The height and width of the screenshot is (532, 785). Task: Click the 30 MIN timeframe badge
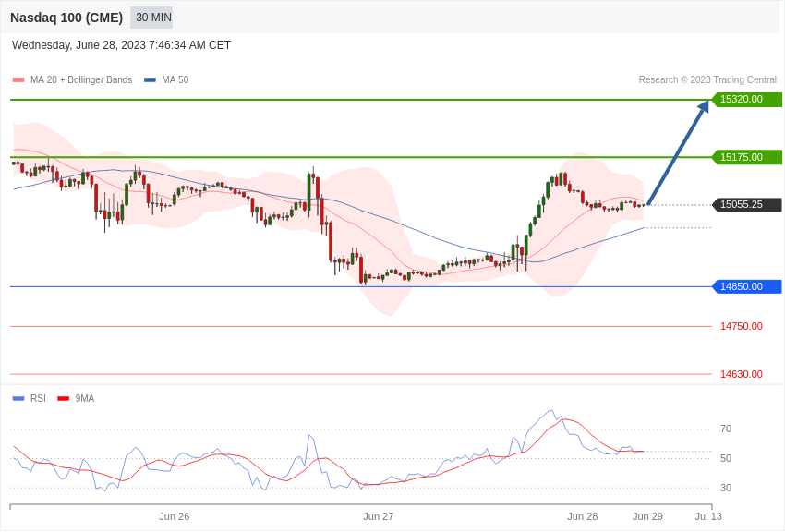point(151,18)
